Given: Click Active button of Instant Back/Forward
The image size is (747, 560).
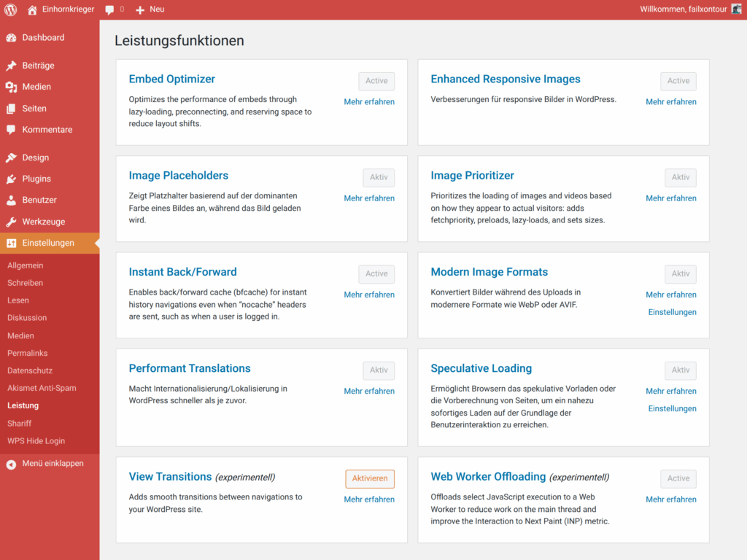Looking at the screenshot, I should [376, 274].
